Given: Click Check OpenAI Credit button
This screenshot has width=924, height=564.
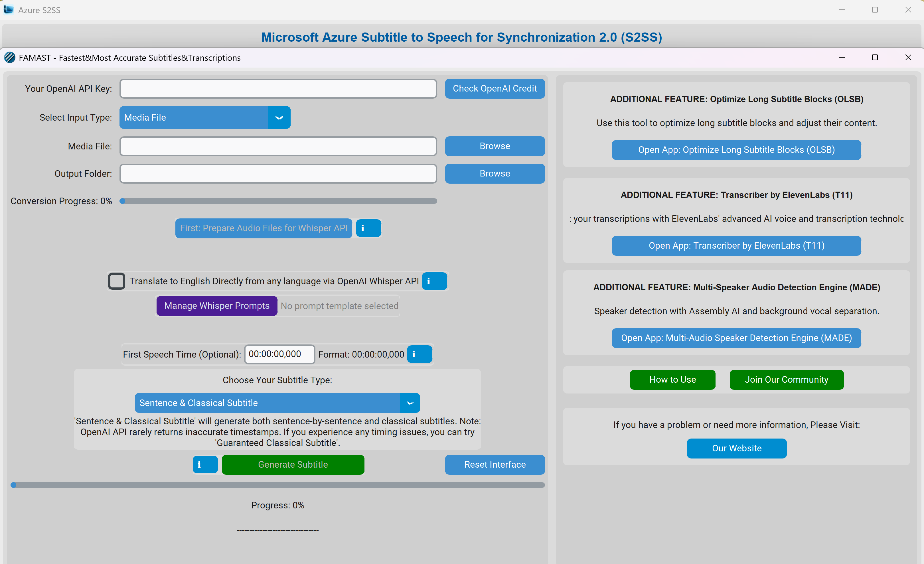Looking at the screenshot, I should [x=494, y=88].
